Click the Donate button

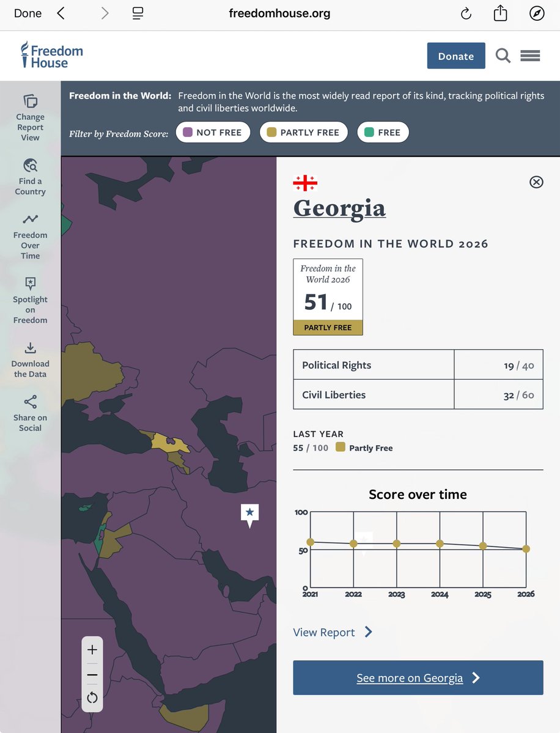(x=455, y=56)
